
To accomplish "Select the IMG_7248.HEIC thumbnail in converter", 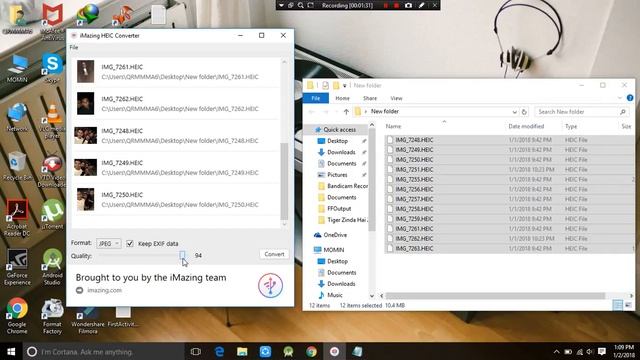I will pyautogui.click(x=86, y=136).
